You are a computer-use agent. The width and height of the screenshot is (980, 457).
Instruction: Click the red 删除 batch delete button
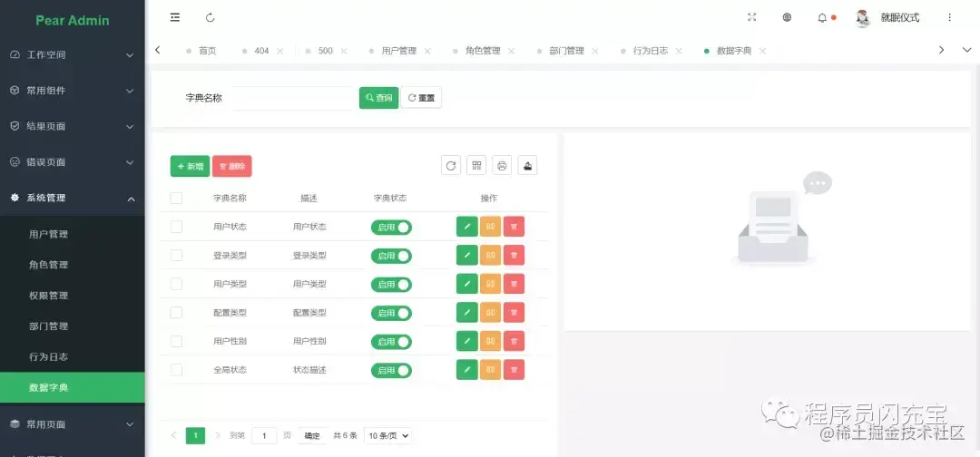click(232, 166)
